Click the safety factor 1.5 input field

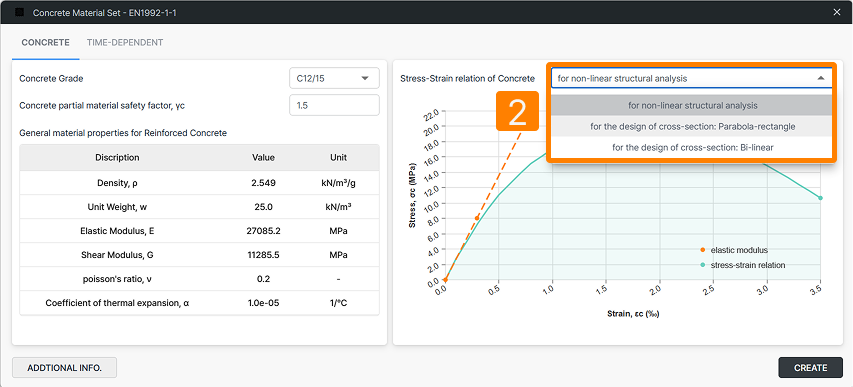point(334,105)
